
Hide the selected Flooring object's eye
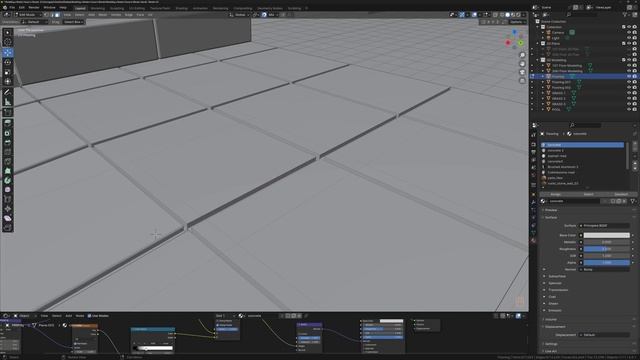(629, 76)
